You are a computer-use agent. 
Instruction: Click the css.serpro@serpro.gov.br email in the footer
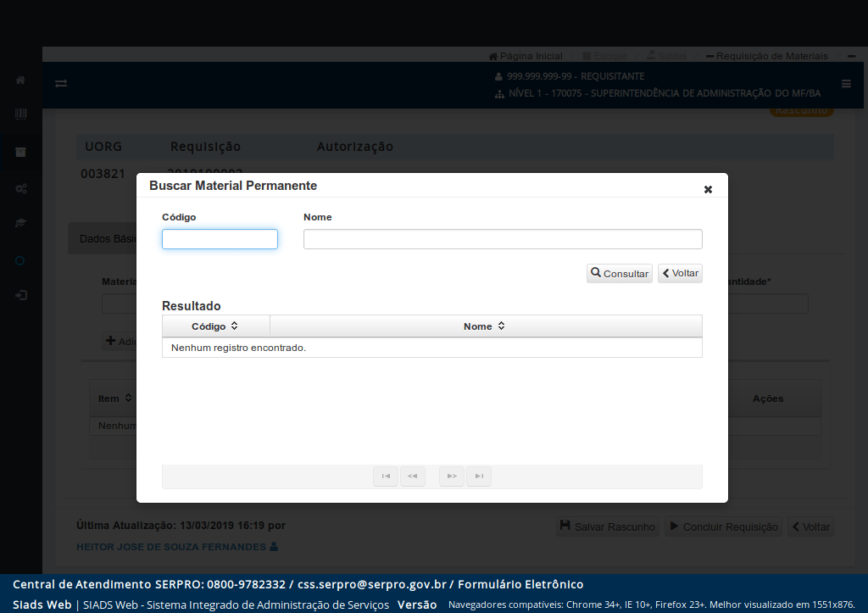click(x=372, y=584)
